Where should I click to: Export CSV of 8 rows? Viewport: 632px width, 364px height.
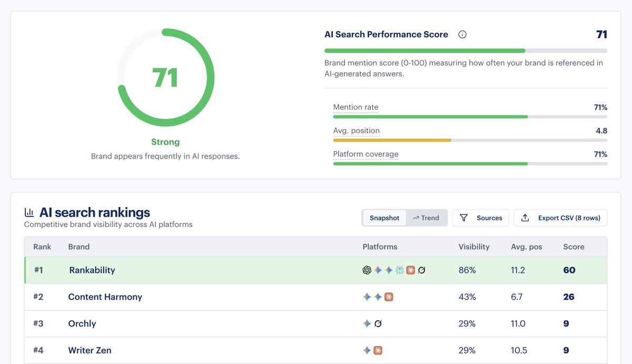click(560, 218)
